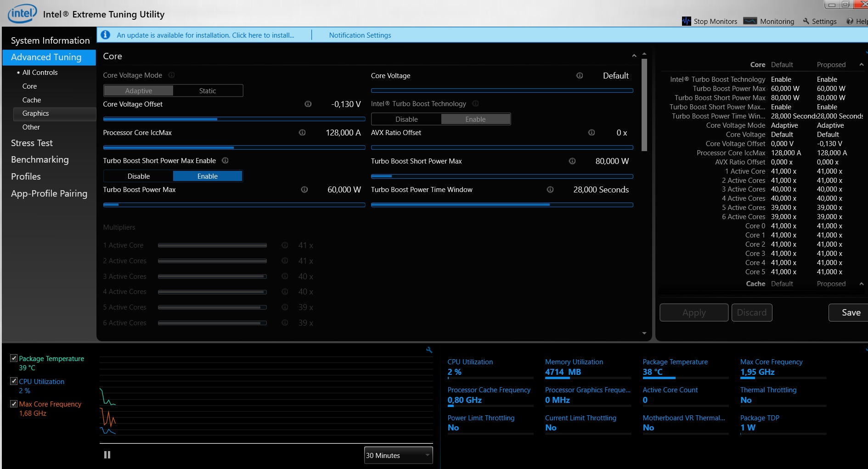
Task: Show info for 5 Active Cores multiplier
Action: [x=285, y=307]
